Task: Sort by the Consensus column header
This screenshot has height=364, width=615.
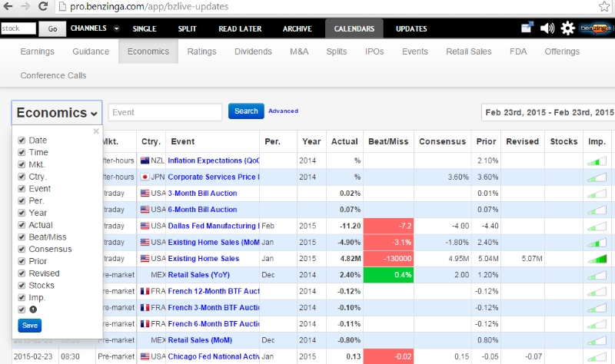Action: pyautogui.click(x=442, y=141)
